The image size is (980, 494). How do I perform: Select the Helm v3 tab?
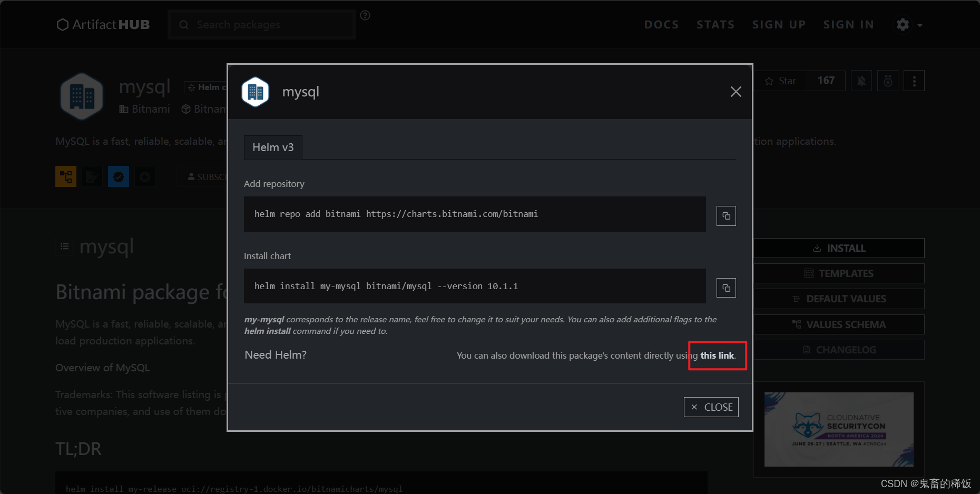pos(273,147)
